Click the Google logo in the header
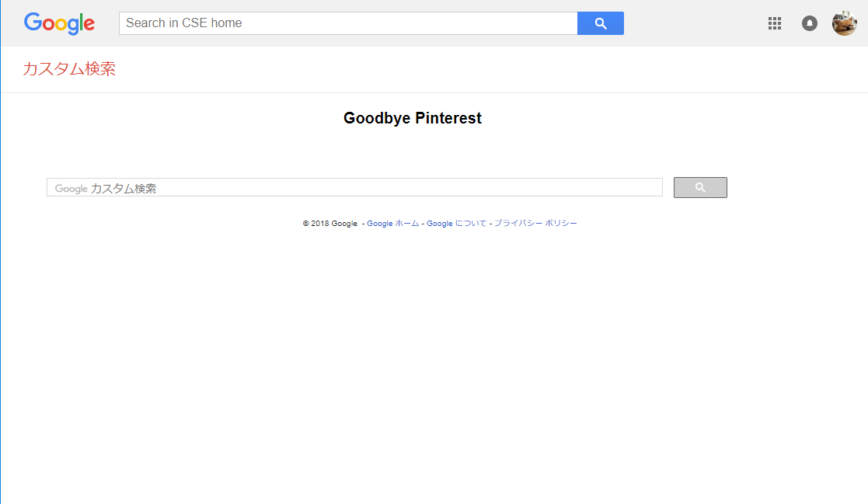This screenshot has height=504, width=868. pyautogui.click(x=59, y=23)
